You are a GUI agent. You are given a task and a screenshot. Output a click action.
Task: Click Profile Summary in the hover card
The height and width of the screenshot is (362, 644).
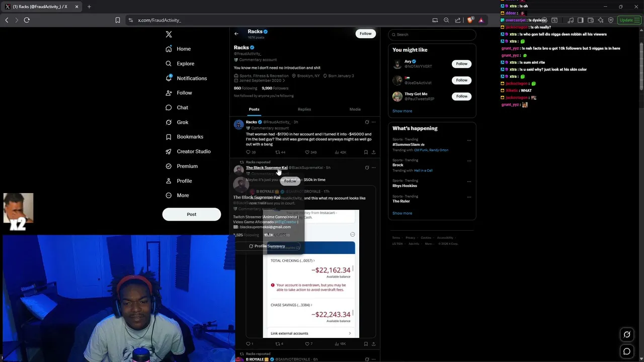click(267, 246)
